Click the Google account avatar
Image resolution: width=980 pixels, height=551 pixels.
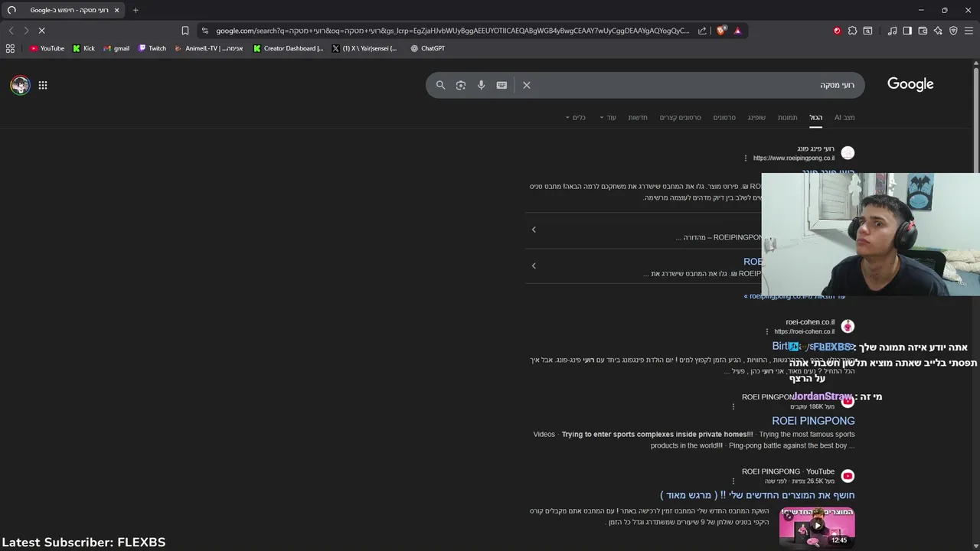[20, 85]
